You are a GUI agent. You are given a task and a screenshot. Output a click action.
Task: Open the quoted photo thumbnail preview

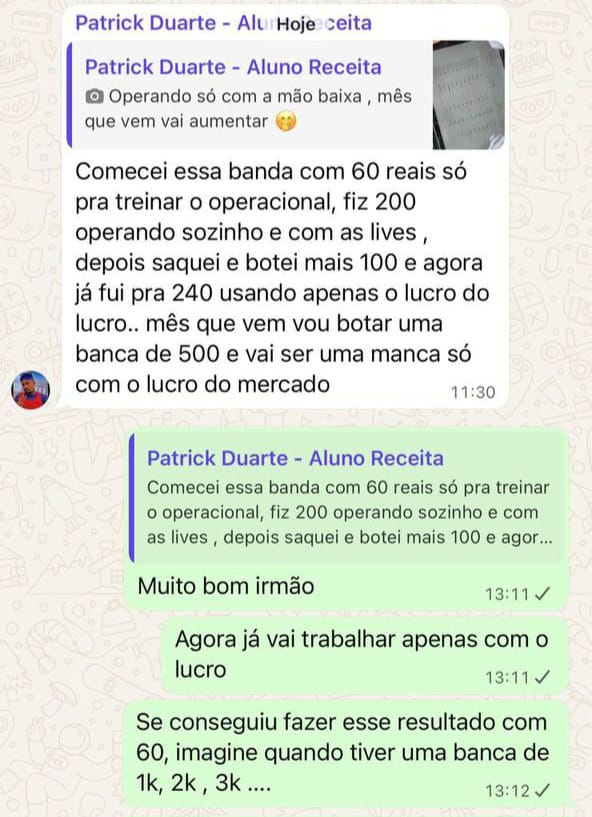click(x=468, y=95)
